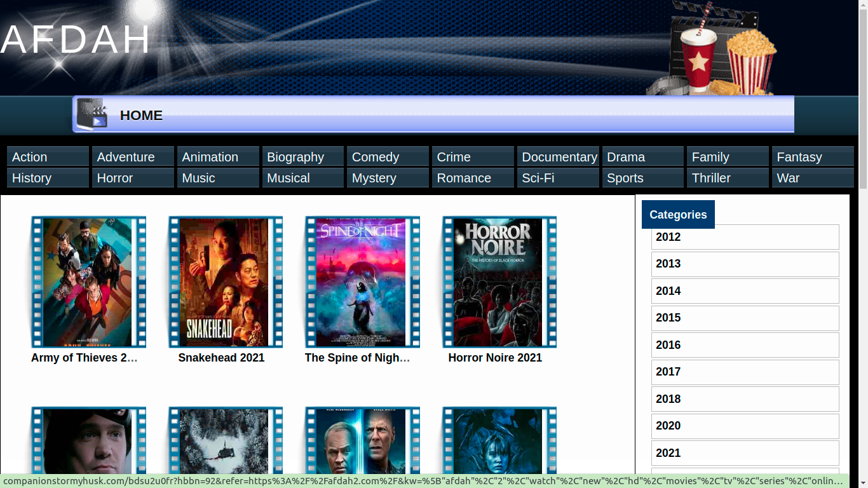Open The Spine of Night poster
The image size is (868, 488).
[x=362, y=282]
